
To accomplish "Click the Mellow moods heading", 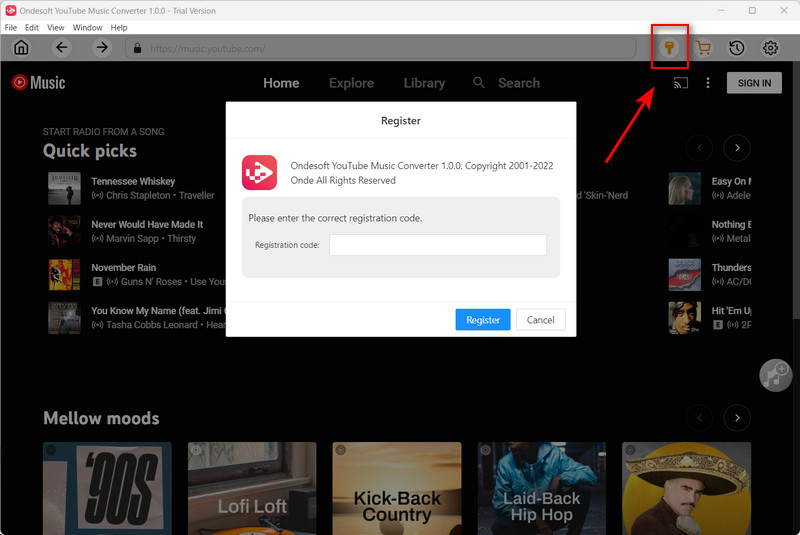I will (102, 418).
